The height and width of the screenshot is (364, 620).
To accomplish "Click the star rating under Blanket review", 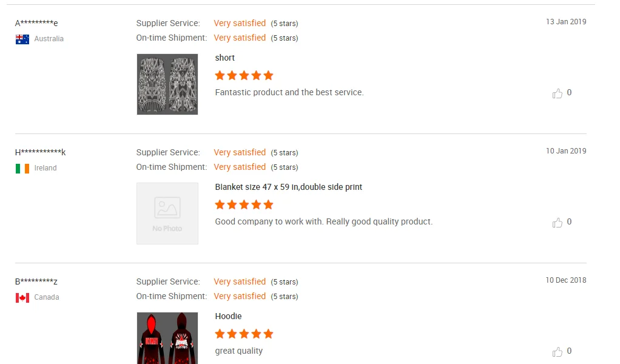I will click(x=244, y=204).
